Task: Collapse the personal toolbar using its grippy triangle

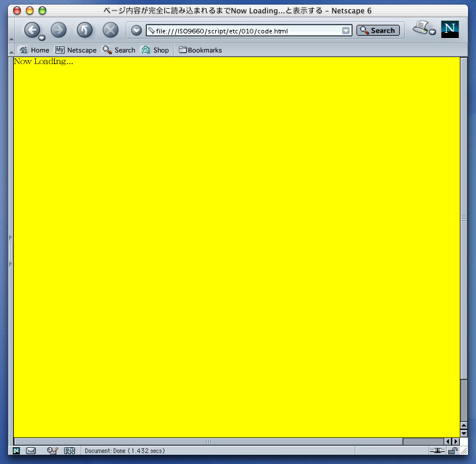Action: tap(11, 53)
